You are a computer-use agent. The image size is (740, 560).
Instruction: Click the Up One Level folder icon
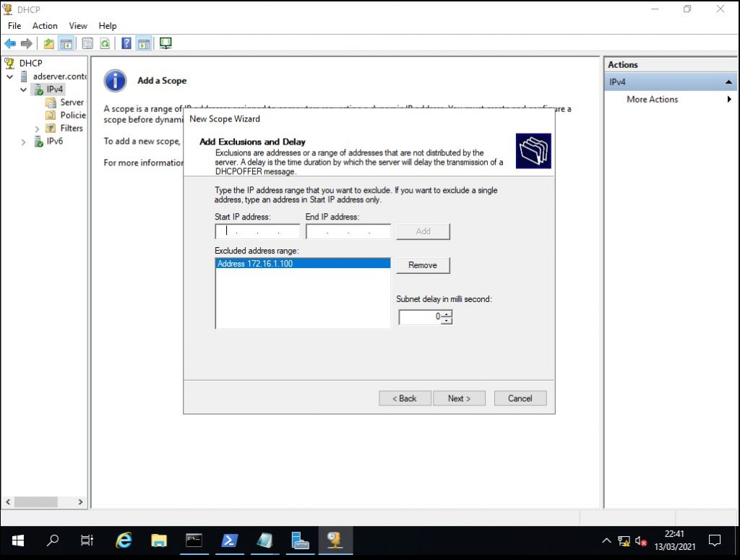coord(49,43)
